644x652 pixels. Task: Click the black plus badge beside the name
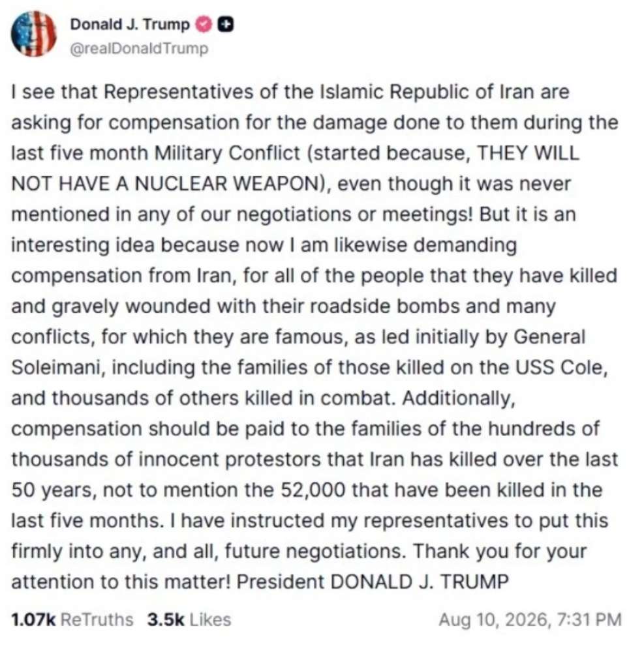pos(226,24)
